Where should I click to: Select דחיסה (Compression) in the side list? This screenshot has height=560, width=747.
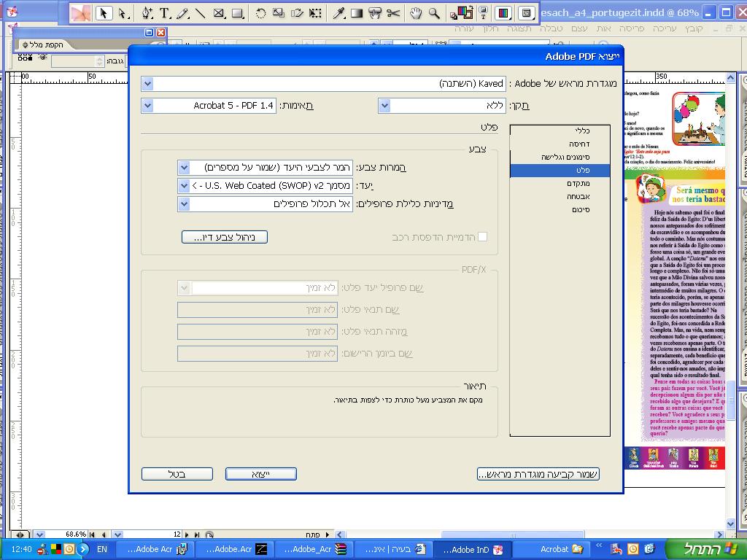tap(560, 144)
